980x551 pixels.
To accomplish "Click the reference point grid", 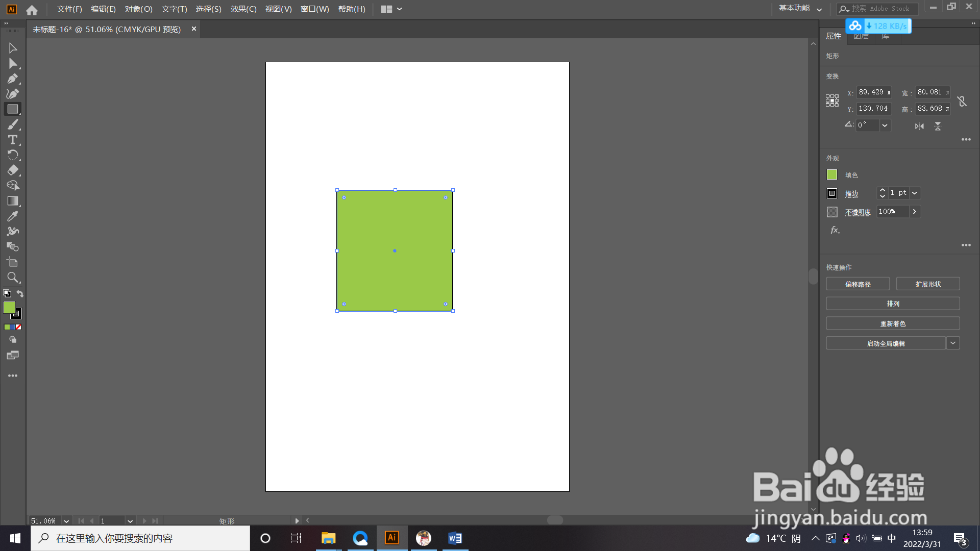I will 832,101.
